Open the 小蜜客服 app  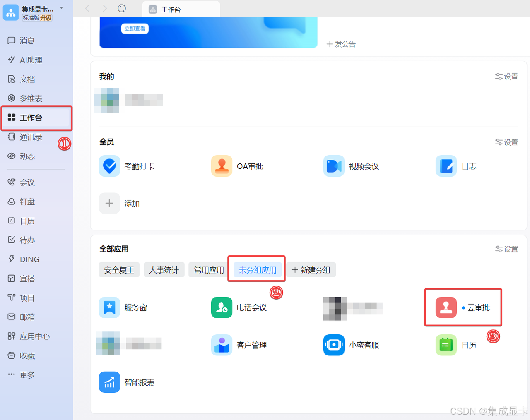pyautogui.click(x=351, y=345)
